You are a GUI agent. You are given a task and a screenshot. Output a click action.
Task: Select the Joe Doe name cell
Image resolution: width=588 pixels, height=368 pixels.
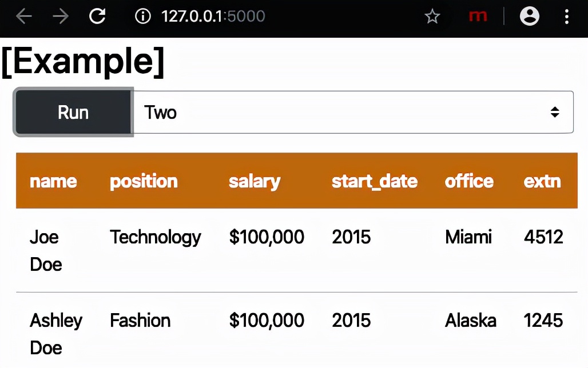tap(45, 250)
